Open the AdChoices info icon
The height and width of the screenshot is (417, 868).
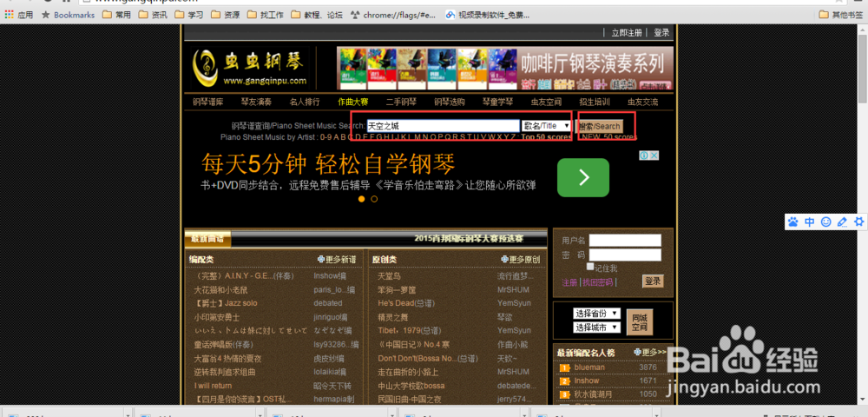(x=644, y=156)
